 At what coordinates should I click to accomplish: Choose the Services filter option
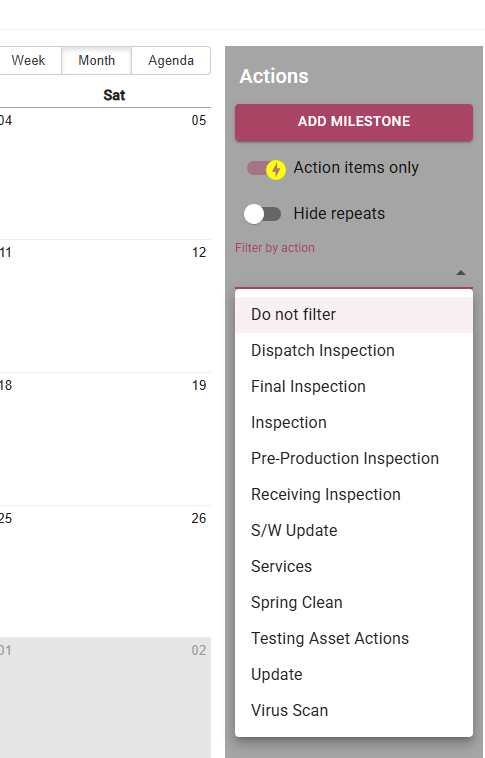(x=354, y=567)
